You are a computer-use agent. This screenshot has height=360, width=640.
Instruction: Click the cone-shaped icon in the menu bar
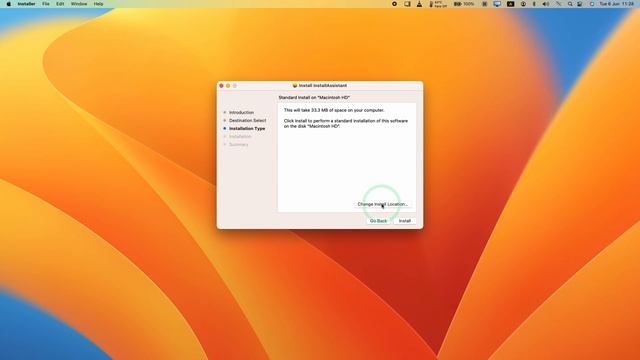click(x=419, y=4)
